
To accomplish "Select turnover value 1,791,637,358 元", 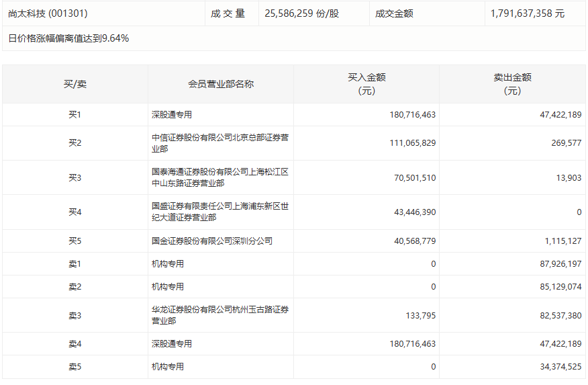I will pyautogui.click(x=528, y=13).
